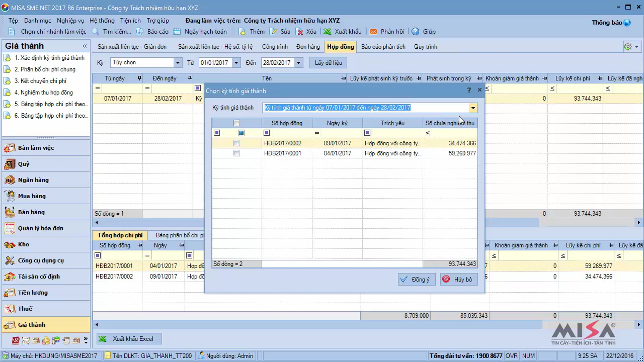The width and height of the screenshot is (644, 362).
Task: Click the Thêm toolbar icon
Action: [x=242, y=32]
